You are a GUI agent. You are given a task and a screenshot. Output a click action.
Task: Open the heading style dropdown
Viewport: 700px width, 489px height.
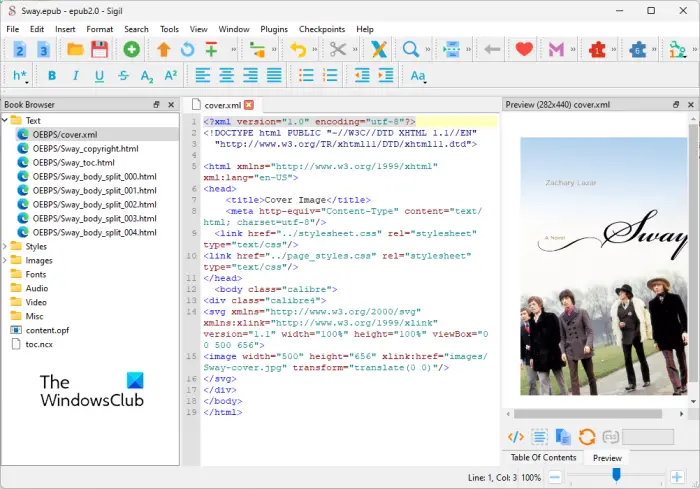(x=20, y=76)
